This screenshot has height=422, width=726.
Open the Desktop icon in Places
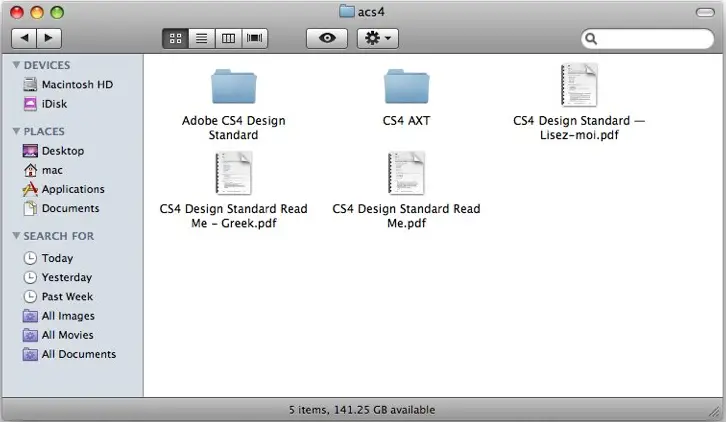(30, 151)
